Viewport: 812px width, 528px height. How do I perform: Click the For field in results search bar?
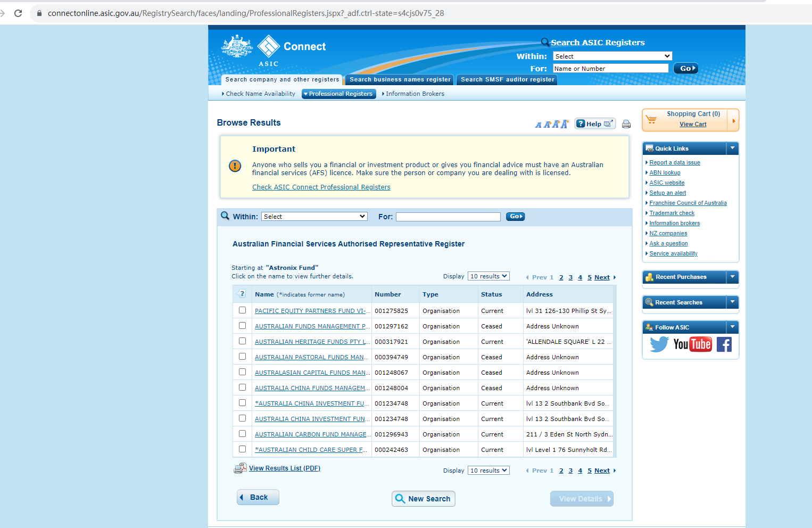coord(448,217)
